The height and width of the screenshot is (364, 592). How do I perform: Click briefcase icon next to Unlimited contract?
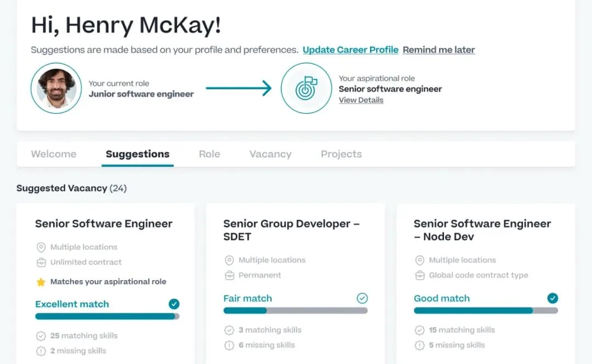pyautogui.click(x=41, y=262)
